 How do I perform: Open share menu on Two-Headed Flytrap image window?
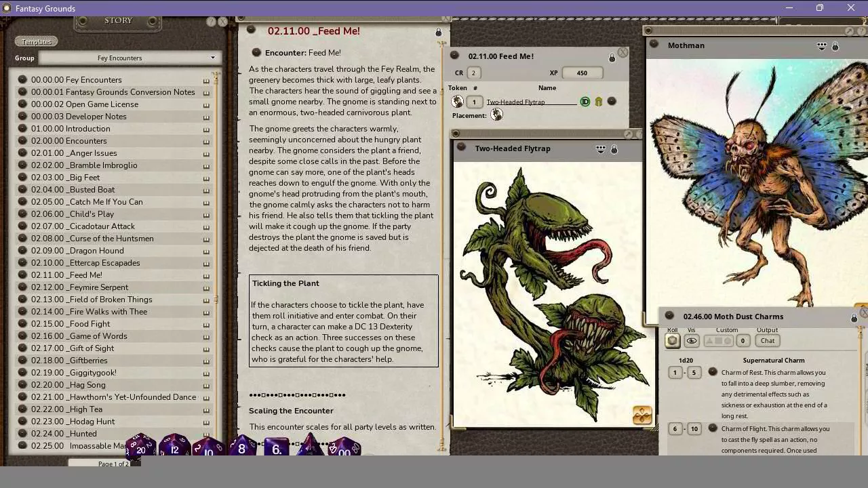point(600,149)
